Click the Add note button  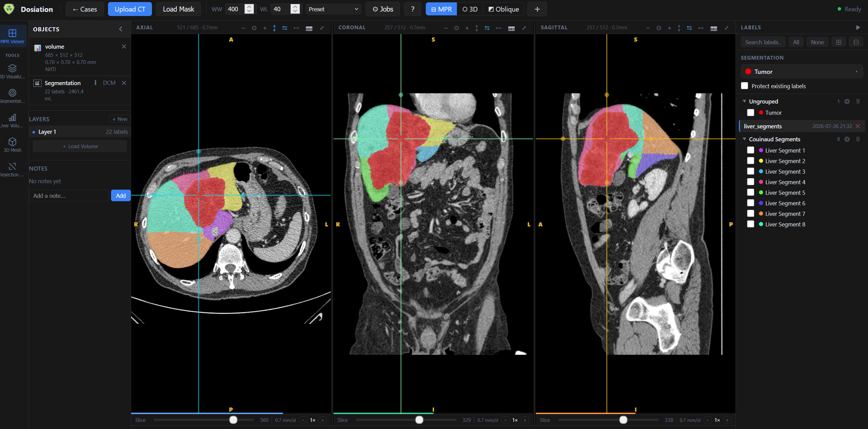coord(121,195)
